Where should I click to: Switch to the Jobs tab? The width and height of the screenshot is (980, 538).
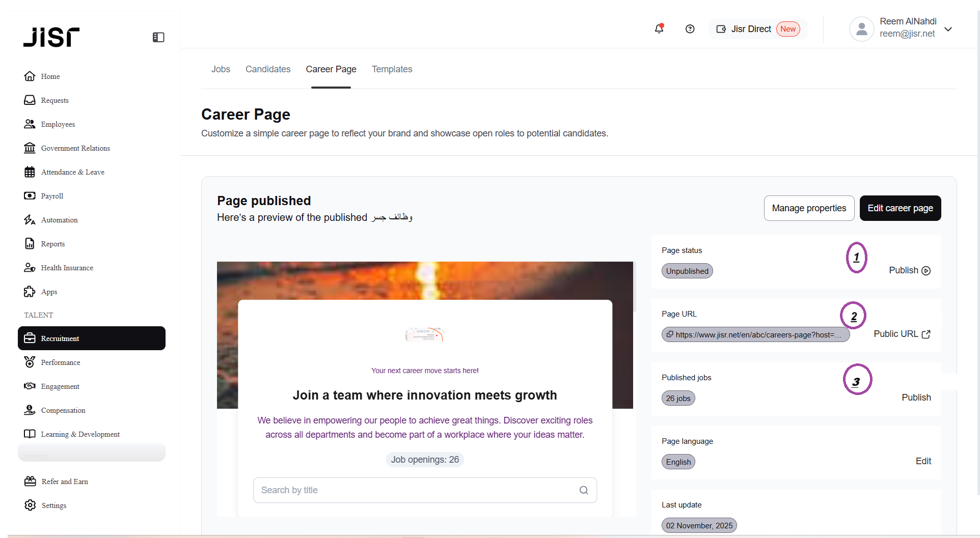pos(221,69)
